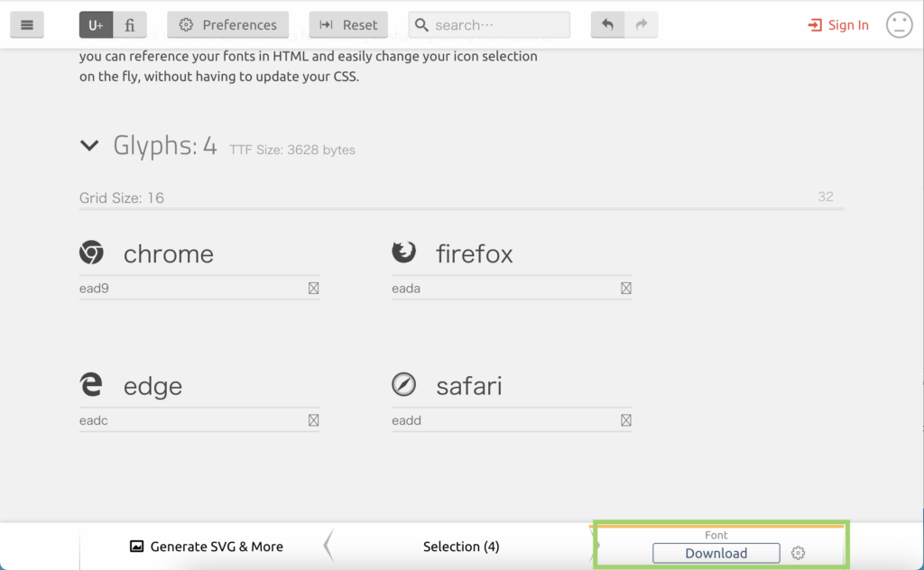Click the face feedback icon
The image size is (924, 570).
pyautogui.click(x=899, y=25)
